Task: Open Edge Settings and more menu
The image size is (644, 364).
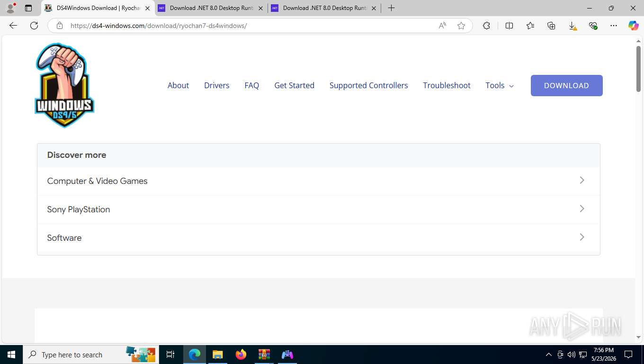Action: click(x=614, y=26)
